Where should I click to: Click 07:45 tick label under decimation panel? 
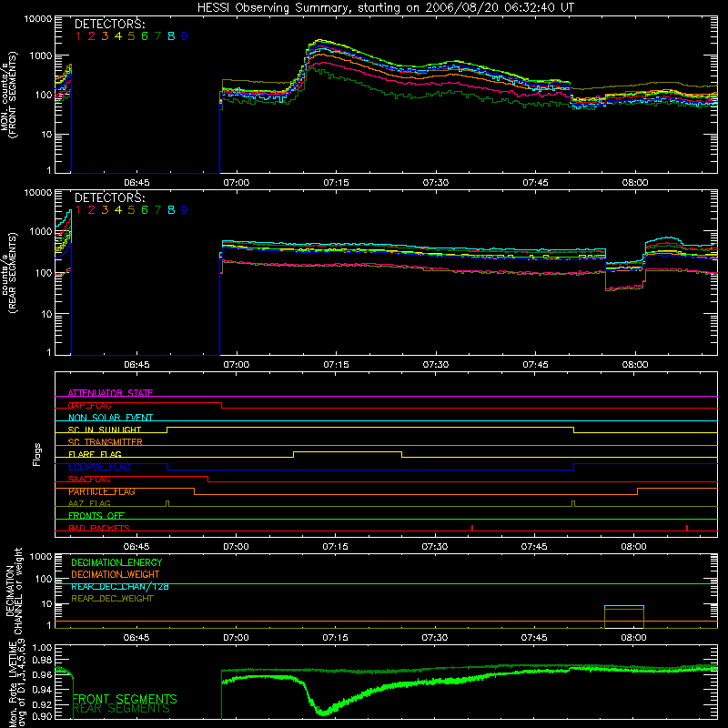[534, 638]
